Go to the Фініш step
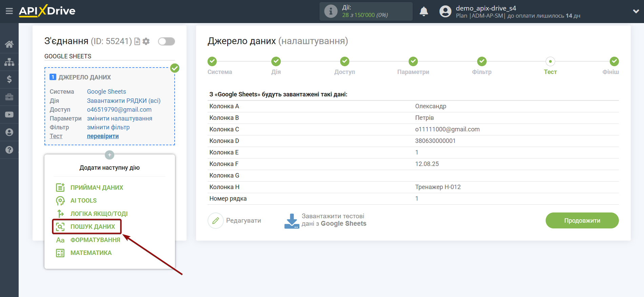 click(614, 61)
